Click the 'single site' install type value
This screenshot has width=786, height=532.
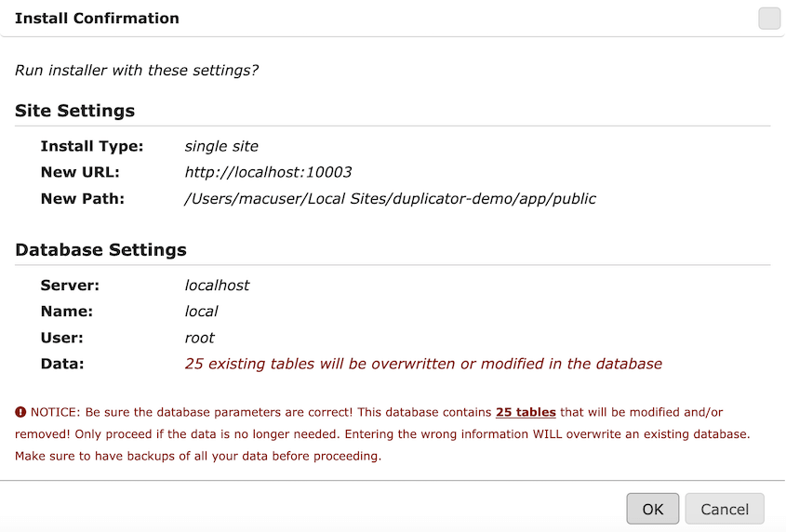point(221,146)
